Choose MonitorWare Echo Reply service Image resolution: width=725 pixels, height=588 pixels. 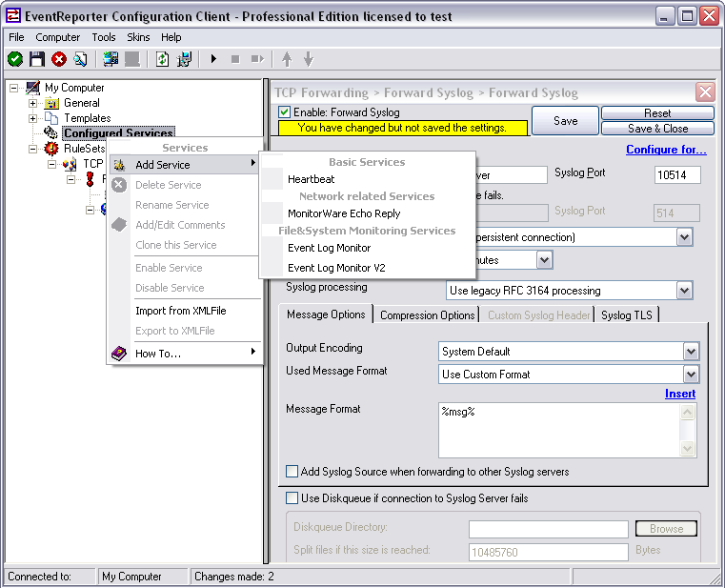coord(368,213)
